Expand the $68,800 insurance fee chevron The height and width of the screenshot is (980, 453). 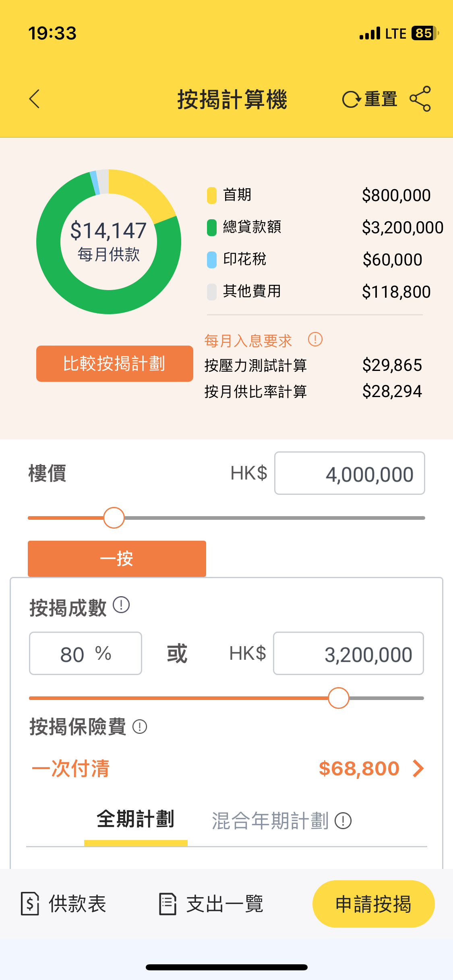[418, 768]
